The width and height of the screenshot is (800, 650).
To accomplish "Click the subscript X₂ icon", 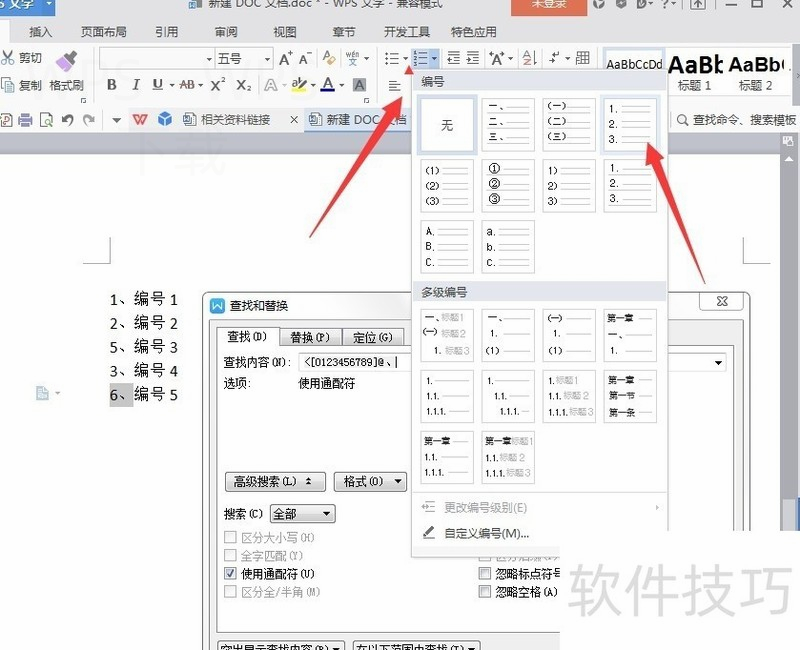I will pos(242,86).
